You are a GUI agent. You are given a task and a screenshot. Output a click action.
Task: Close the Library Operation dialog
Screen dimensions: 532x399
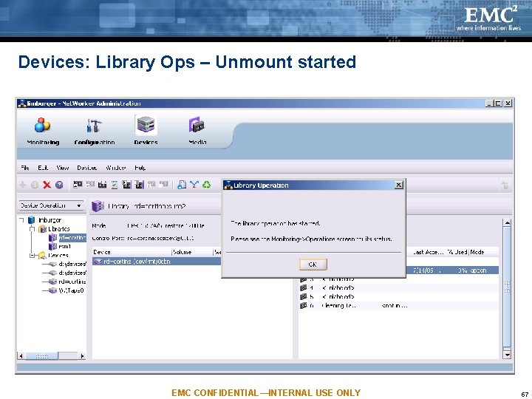[399, 185]
